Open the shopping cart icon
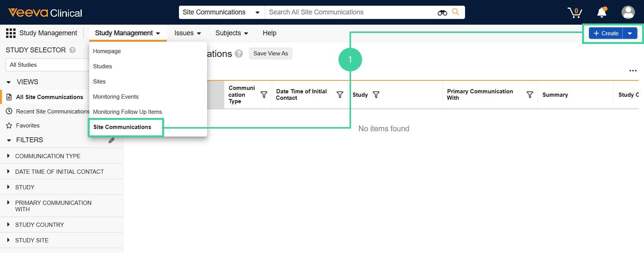Viewport: 644px width, 253px height. pos(575,13)
